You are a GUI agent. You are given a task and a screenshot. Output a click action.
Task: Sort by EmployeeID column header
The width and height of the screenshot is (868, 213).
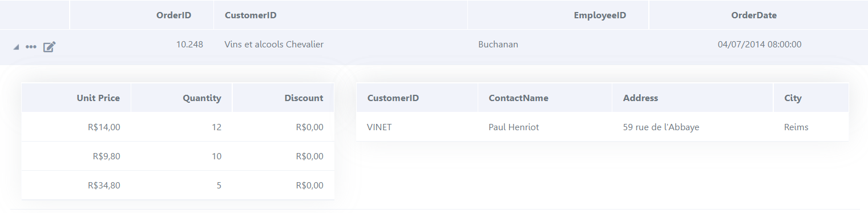tap(600, 15)
